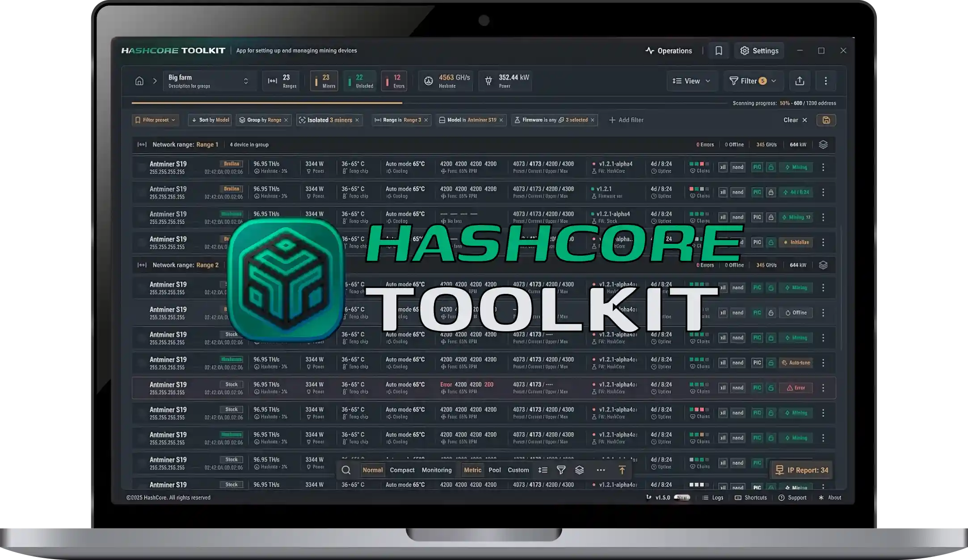Open kebab menu of the Error miner row
The image size is (968, 560).
pyautogui.click(x=823, y=388)
